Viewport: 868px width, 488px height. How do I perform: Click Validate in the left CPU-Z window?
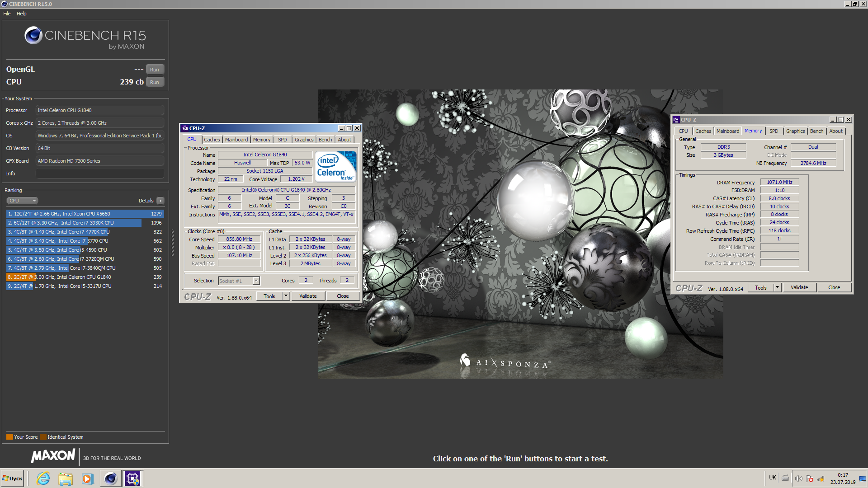click(x=308, y=296)
